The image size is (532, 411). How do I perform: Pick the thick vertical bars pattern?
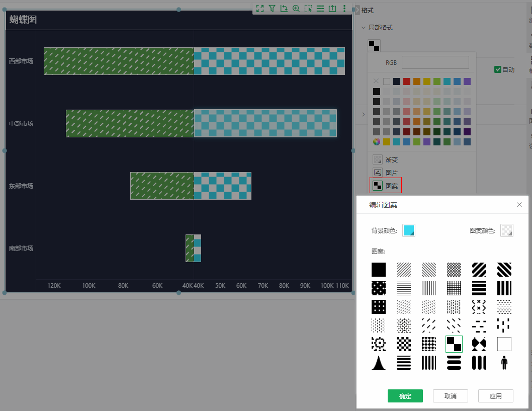tap(504, 288)
